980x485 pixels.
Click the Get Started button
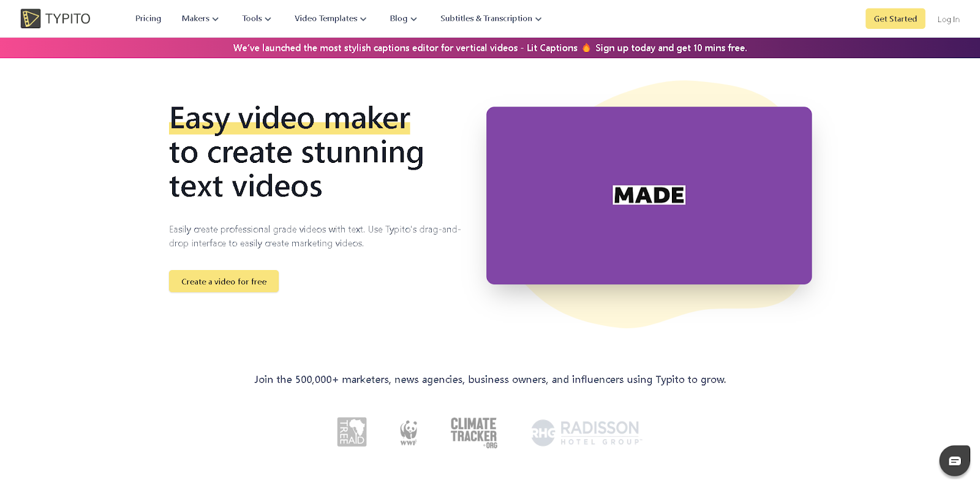(x=895, y=18)
